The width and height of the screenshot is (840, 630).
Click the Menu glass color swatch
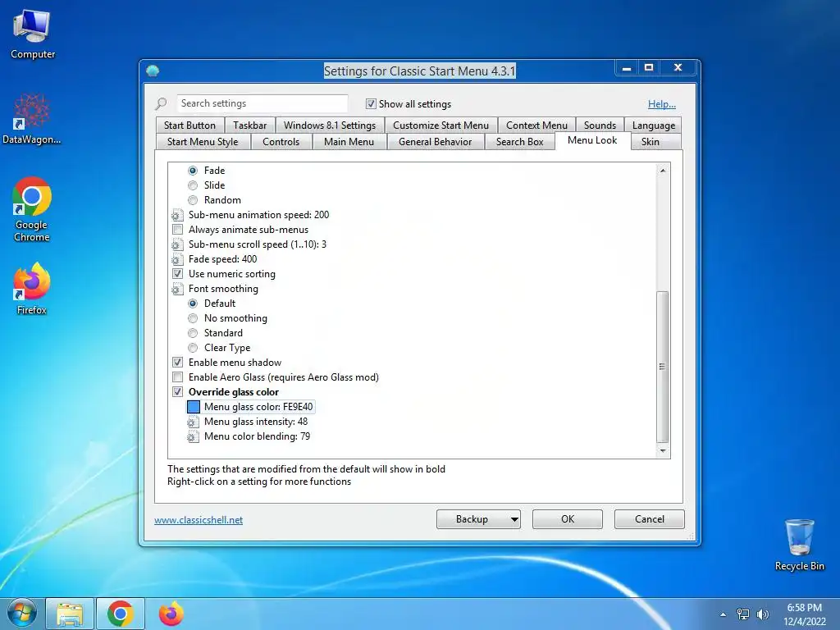tap(194, 407)
